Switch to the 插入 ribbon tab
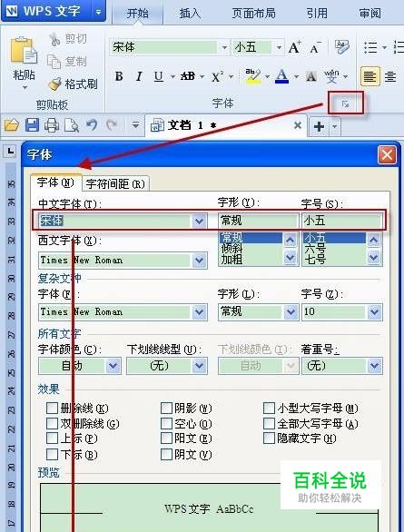This screenshot has width=404, height=532. click(190, 14)
